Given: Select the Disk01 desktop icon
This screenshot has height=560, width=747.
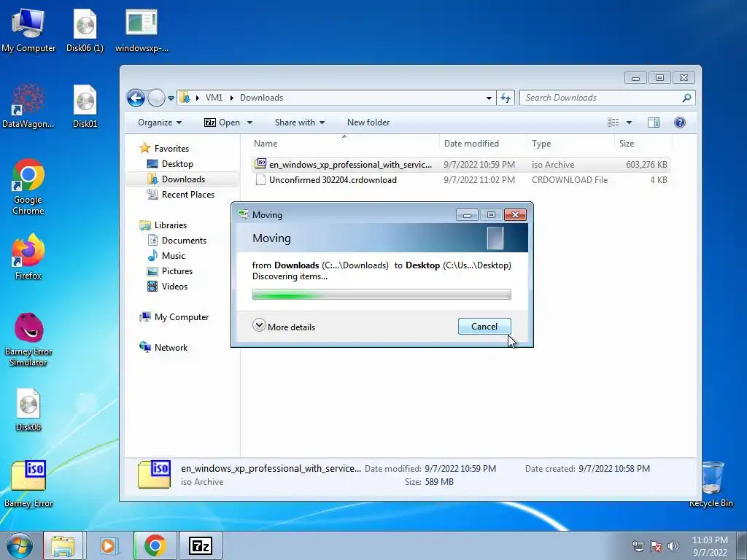Looking at the screenshot, I should click(85, 106).
